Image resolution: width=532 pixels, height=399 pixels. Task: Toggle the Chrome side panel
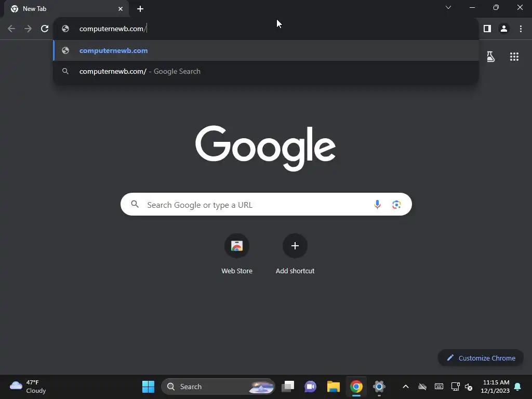pos(487,29)
